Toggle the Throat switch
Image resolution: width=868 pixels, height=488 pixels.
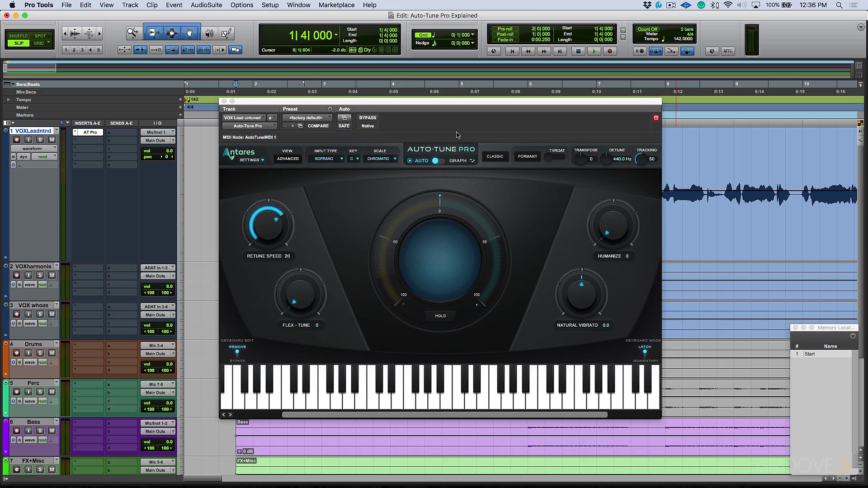point(555,157)
